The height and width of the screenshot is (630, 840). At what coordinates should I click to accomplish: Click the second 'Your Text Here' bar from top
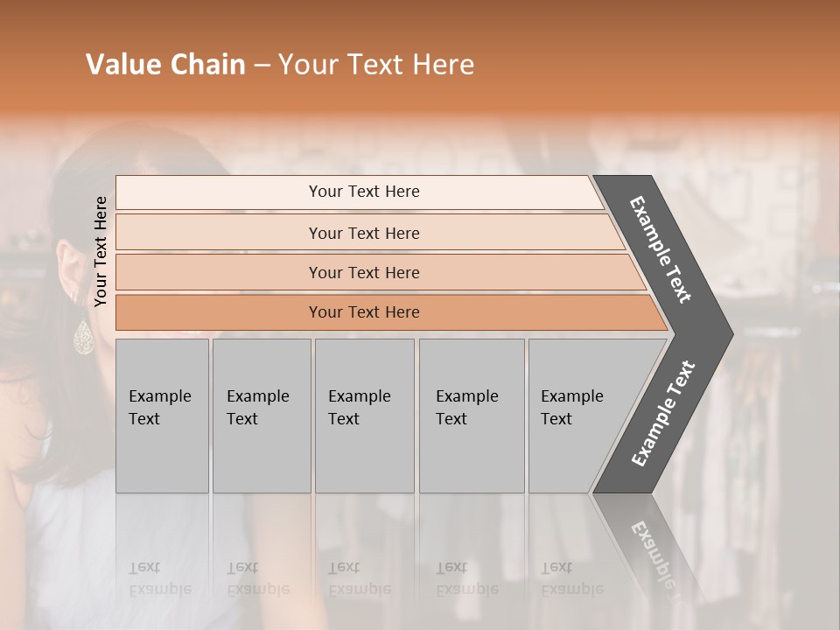[363, 233]
